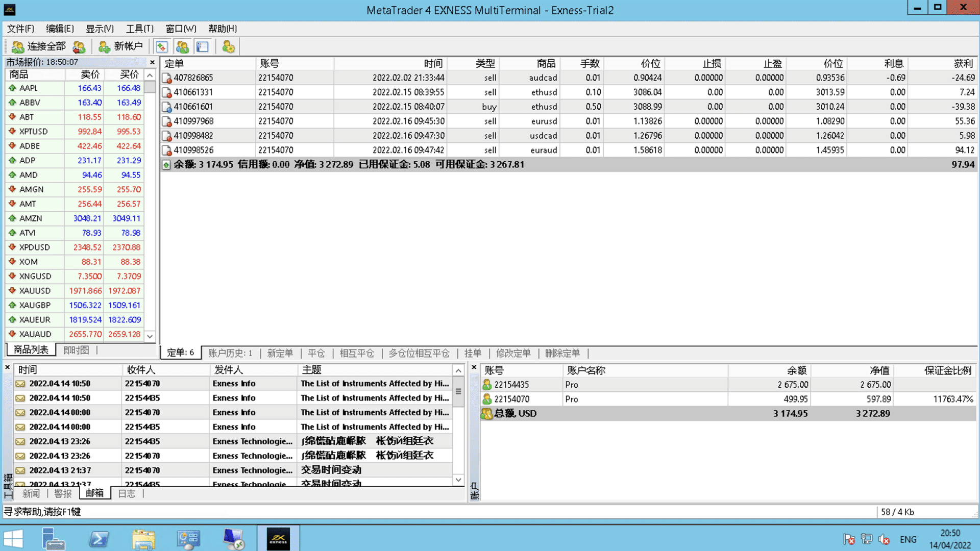Select account 22154435 icon in accounts list
Image resolution: width=980 pixels, height=551 pixels.
[487, 385]
